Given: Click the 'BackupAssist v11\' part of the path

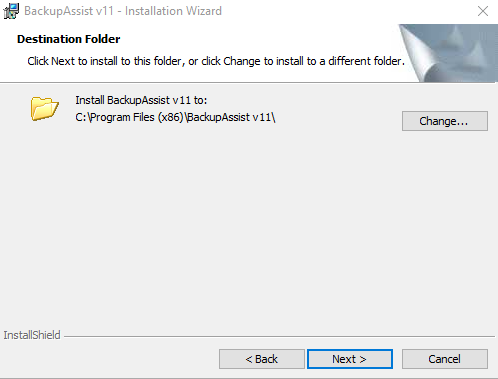Looking at the screenshot, I should point(231,117).
